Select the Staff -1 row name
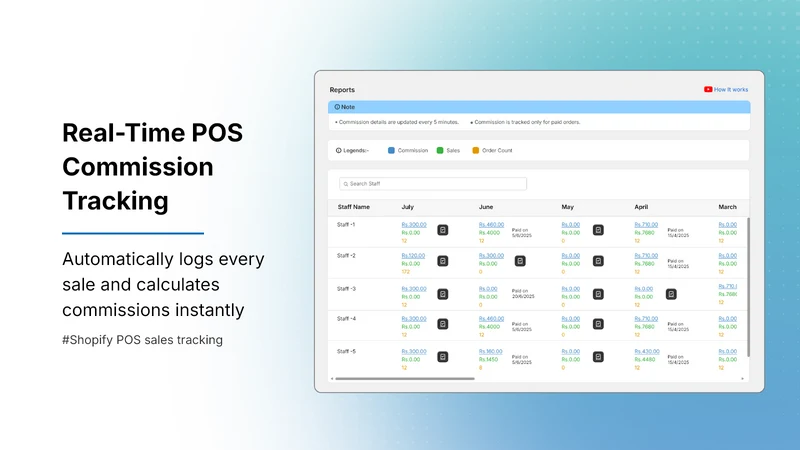The height and width of the screenshot is (450, 800). 346,224
